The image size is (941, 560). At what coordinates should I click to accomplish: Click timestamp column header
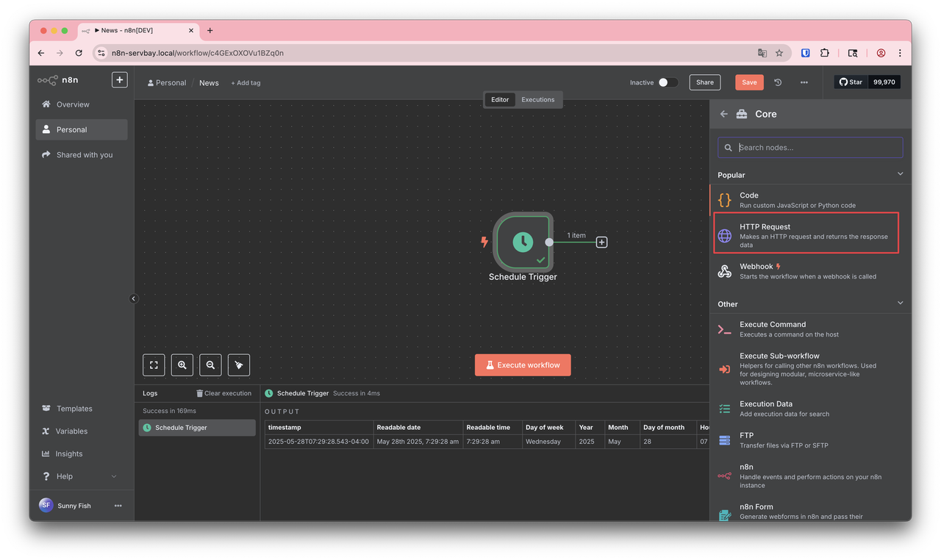[x=318, y=428]
